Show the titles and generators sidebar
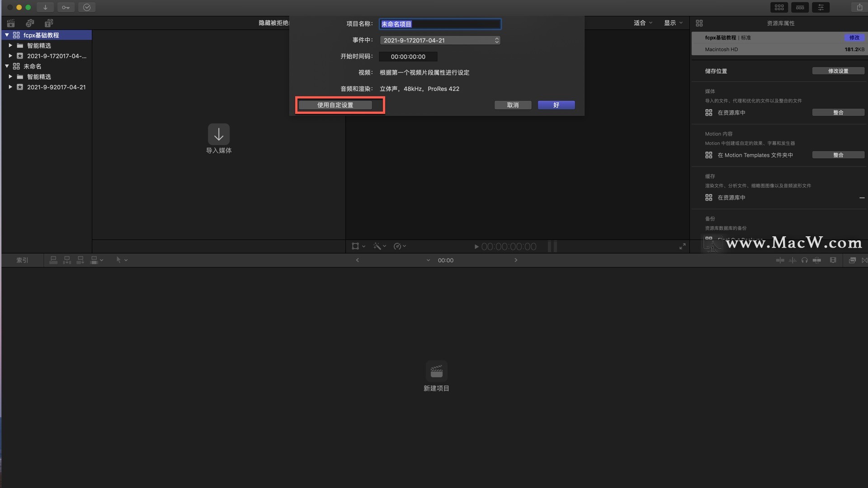 coord(49,23)
